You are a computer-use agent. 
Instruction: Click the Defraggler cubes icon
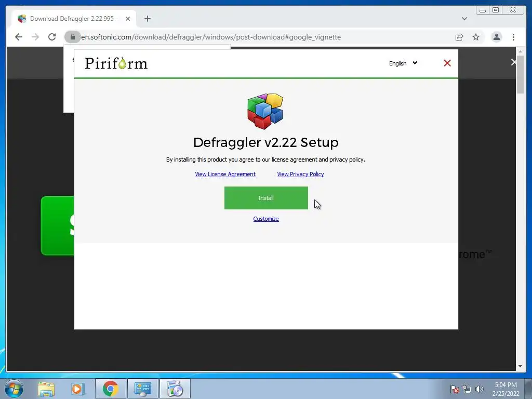(265, 111)
